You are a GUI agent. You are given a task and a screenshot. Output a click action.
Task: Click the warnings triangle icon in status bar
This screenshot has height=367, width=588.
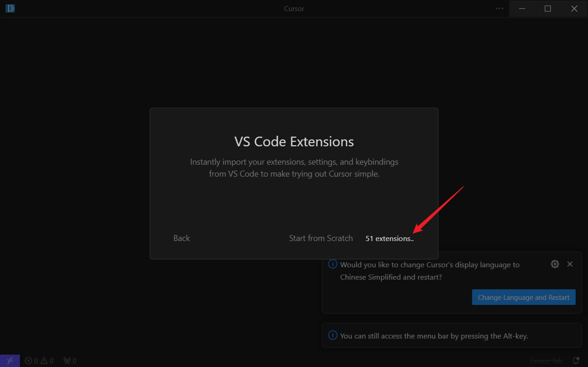44,361
